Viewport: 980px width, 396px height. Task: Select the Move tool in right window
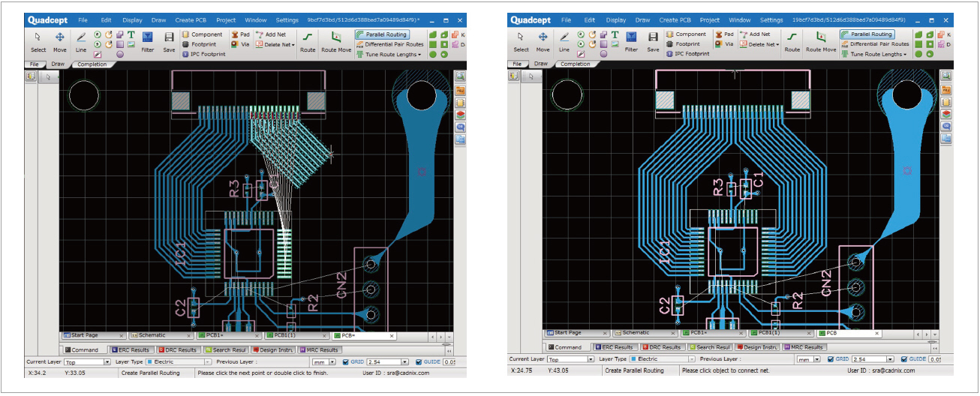tap(543, 40)
